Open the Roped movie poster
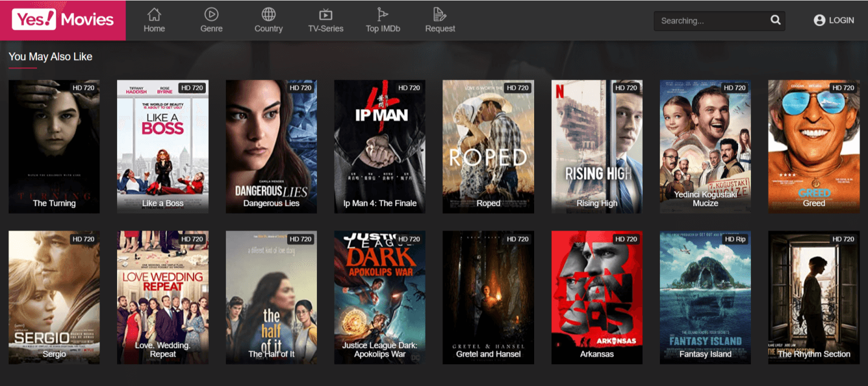Screen dimensions: 868x386 pyautogui.click(x=488, y=146)
